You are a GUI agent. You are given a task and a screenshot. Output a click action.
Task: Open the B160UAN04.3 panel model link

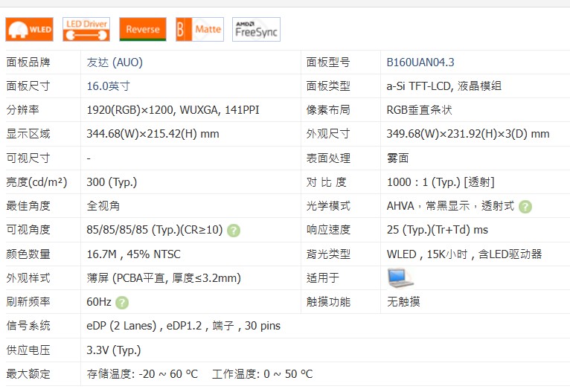pyautogui.click(x=420, y=62)
